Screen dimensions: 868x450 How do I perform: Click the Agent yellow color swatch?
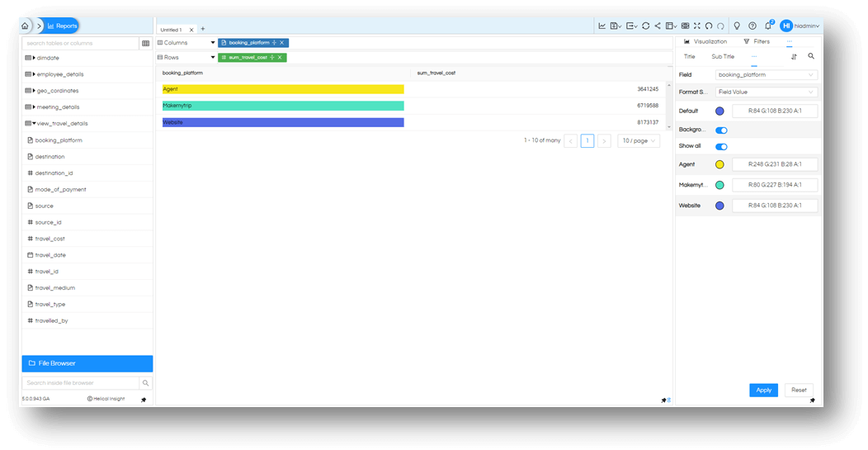tap(719, 164)
